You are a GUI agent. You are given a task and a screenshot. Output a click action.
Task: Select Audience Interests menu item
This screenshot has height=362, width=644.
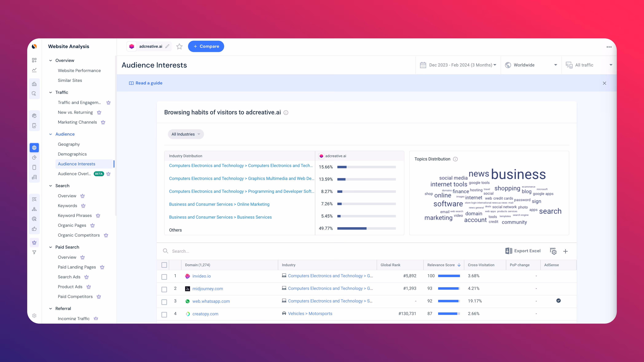(x=84, y=164)
